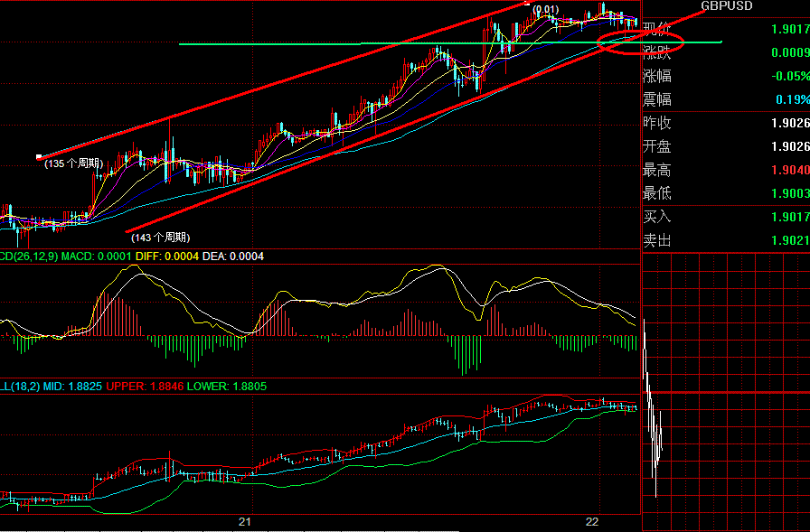The image size is (810, 532).
Task: Click the (0.01) annotation near chart top
Action: pyautogui.click(x=546, y=9)
